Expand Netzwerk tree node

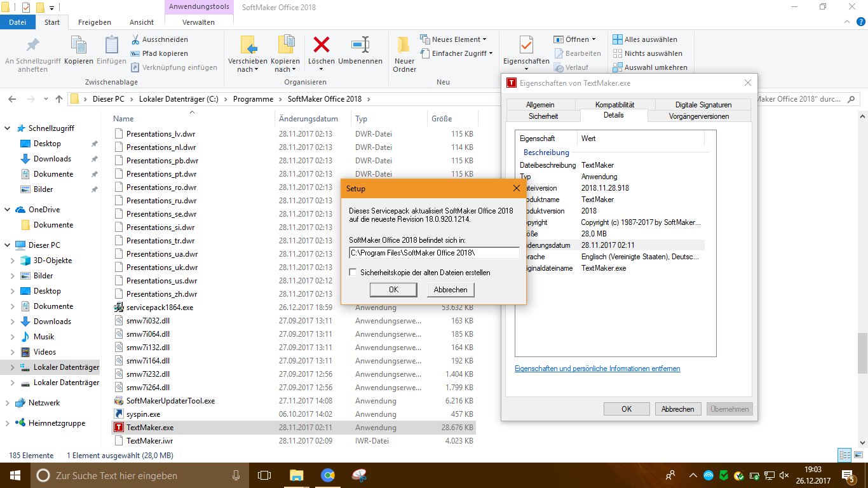tap(7, 403)
